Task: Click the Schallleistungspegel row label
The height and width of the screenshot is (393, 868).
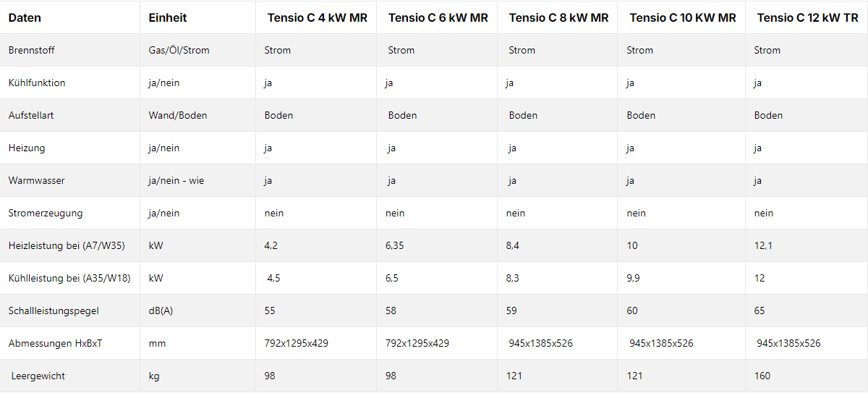Action: tap(54, 311)
